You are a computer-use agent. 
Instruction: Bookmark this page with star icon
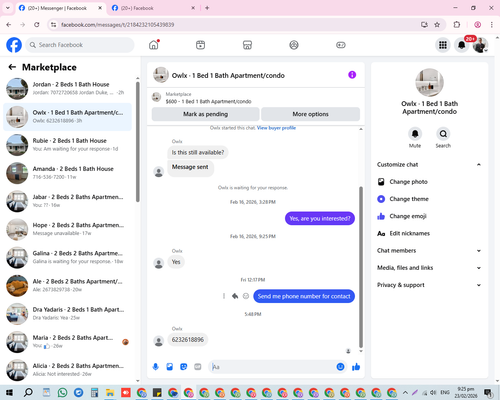click(437, 25)
